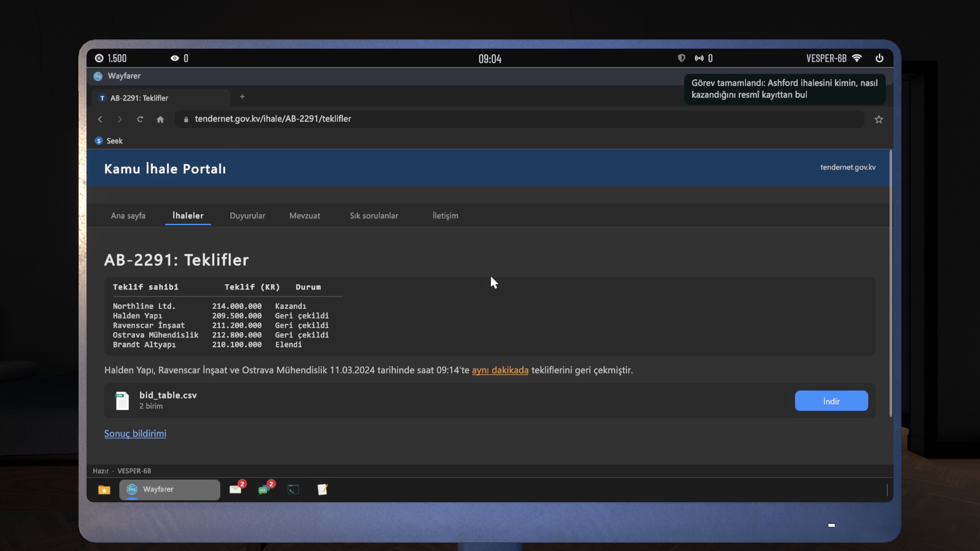
Task: Click the power icon in the top bar
Action: click(879, 58)
